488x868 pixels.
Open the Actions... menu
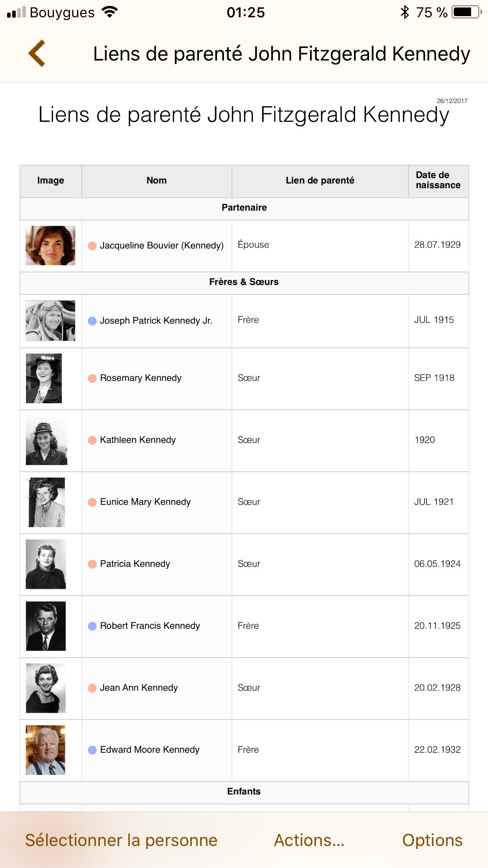pyautogui.click(x=309, y=840)
